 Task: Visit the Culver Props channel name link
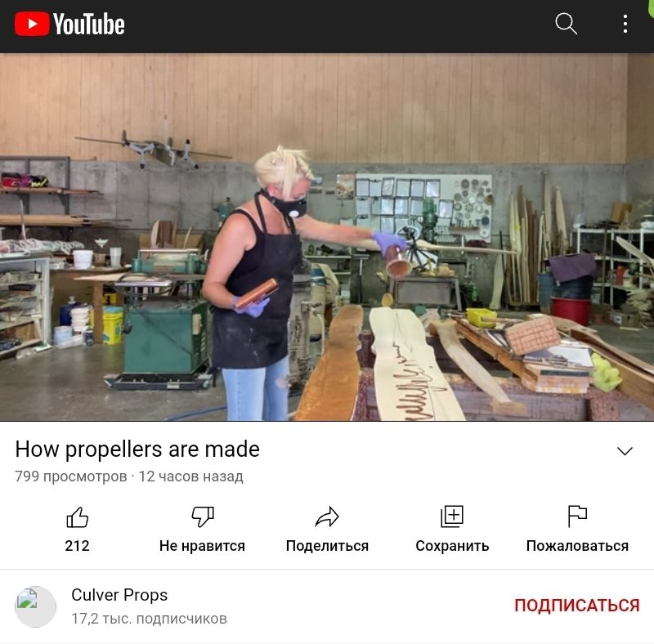point(119,595)
